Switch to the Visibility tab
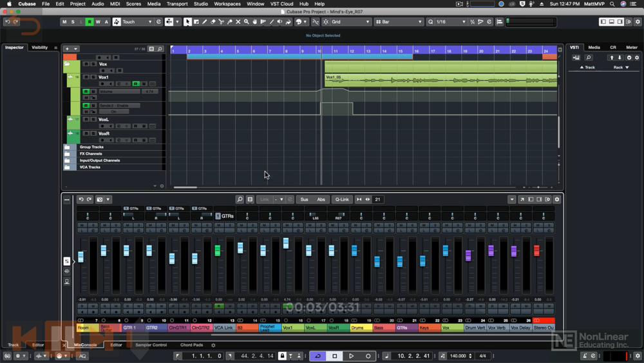This screenshot has height=363, width=644. point(40,47)
